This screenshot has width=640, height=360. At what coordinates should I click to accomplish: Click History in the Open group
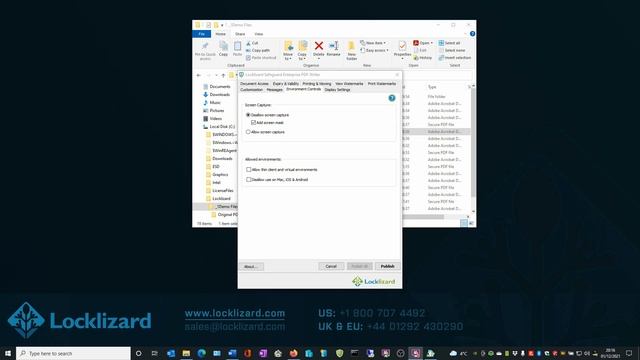pos(423,58)
